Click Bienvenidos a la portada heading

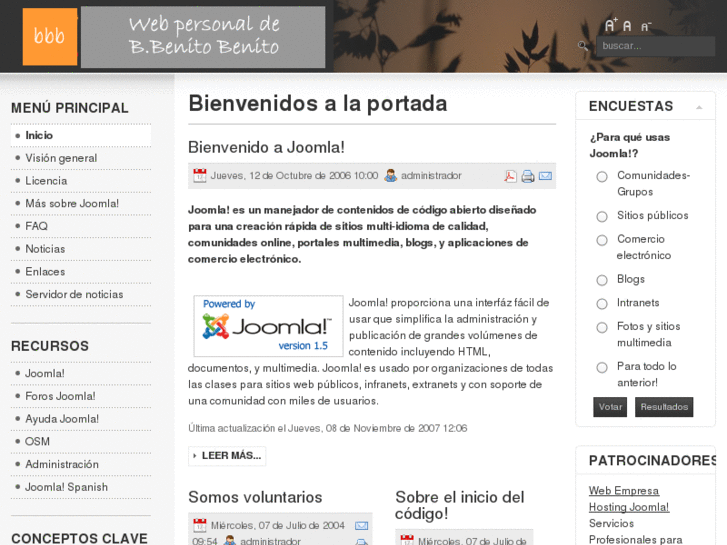click(x=318, y=103)
